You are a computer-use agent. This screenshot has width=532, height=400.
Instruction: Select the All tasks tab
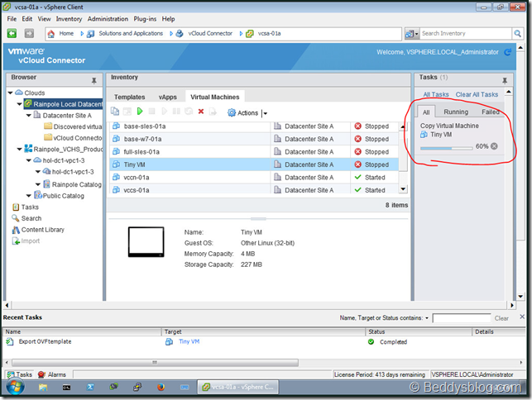[x=426, y=112]
